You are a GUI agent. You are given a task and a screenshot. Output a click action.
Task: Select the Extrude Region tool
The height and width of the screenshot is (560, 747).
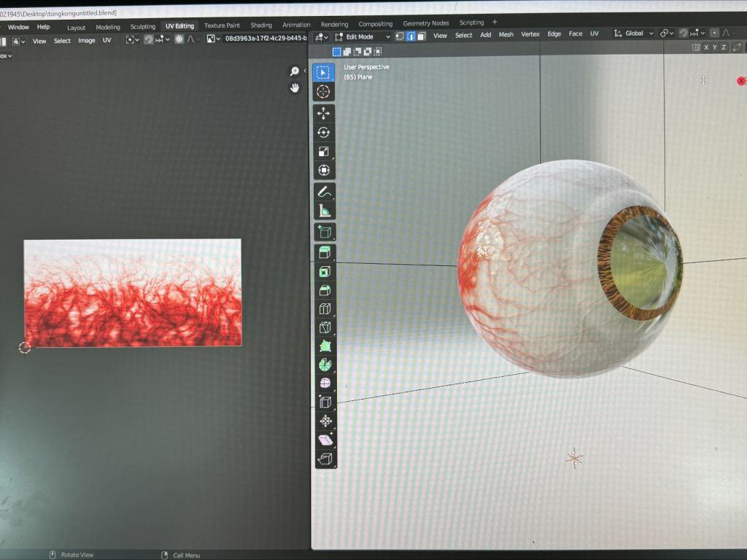click(x=324, y=252)
